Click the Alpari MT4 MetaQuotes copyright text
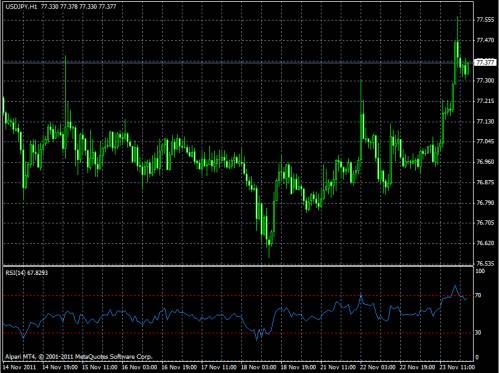The height and width of the screenshot is (373, 499). coord(79,357)
